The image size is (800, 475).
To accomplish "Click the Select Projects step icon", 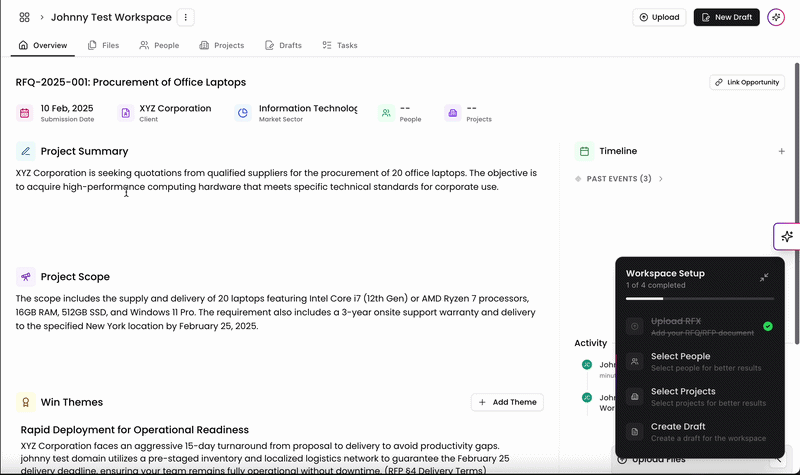I will [635, 396].
